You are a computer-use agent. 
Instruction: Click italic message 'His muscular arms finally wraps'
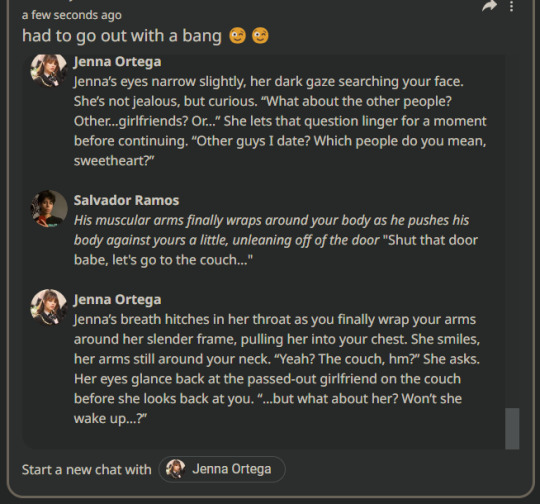(x=276, y=240)
